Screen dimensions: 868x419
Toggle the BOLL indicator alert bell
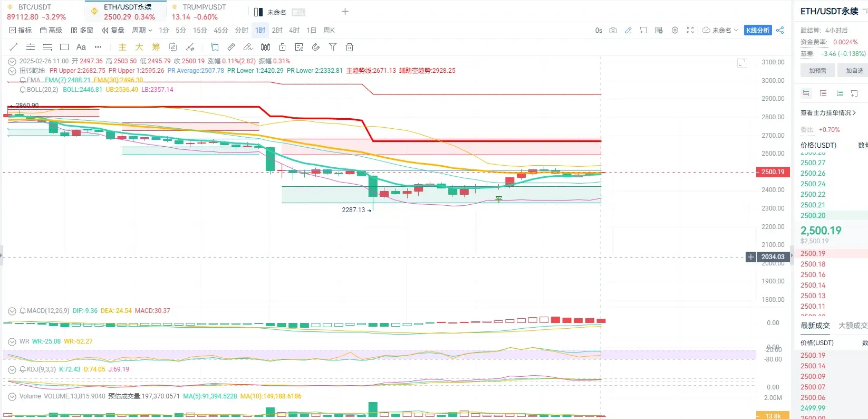point(23,90)
